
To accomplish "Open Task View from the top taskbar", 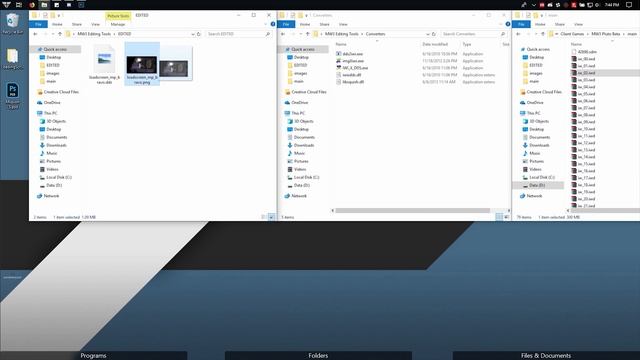I will (19, 5).
